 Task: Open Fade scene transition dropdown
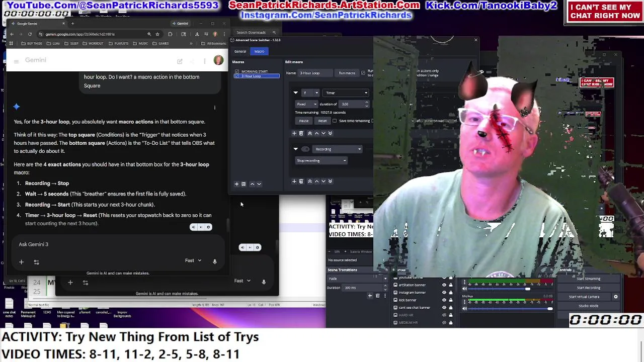358,279
